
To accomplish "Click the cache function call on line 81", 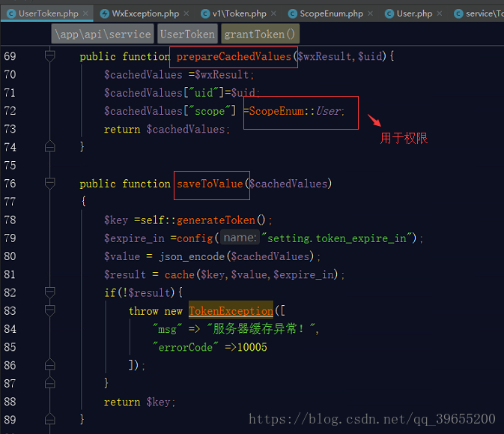I will coord(179,275).
